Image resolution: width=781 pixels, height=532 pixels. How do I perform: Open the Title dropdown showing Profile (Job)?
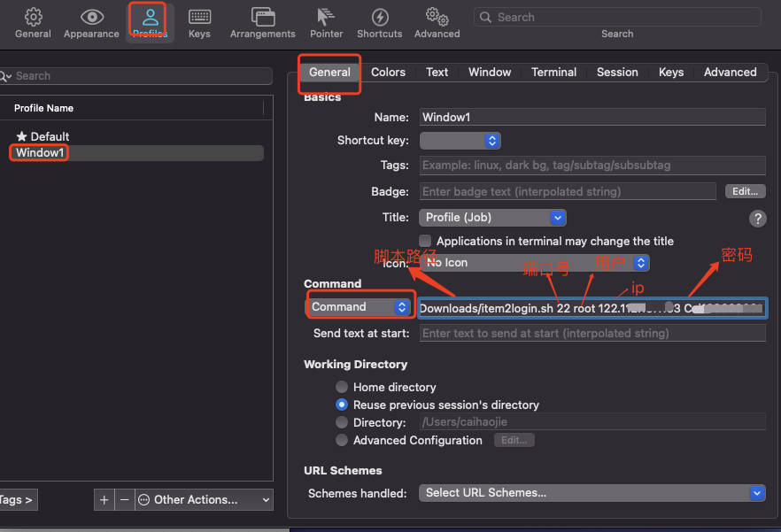point(492,217)
